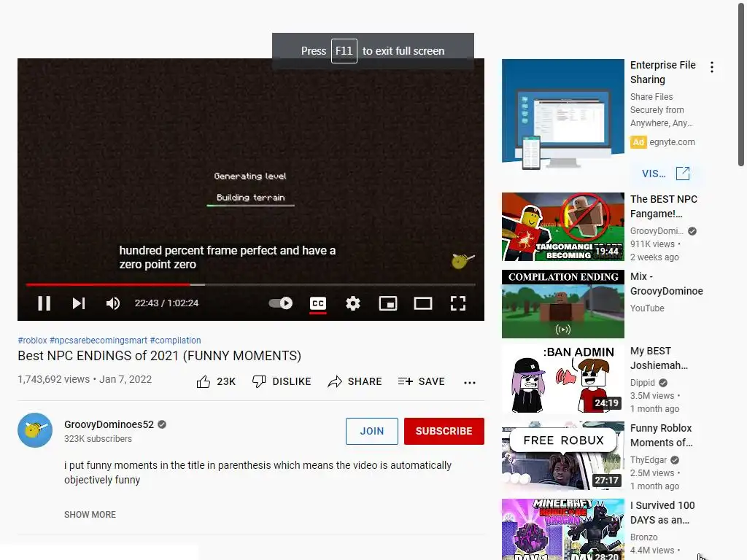Image resolution: width=747 pixels, height=560 pixels.
Task: Click 'Funny Roblox Moments of...' title
Action: (x=661, y=435)
